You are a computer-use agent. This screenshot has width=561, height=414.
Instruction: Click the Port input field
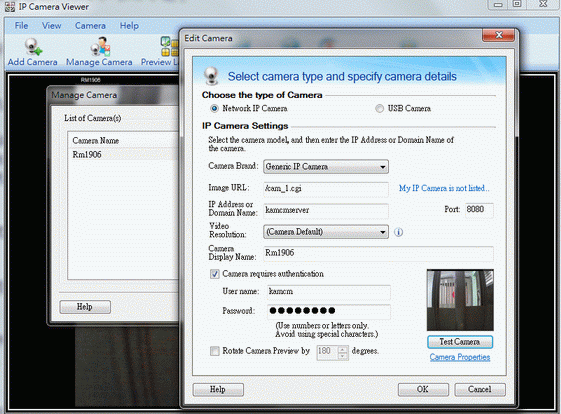pyautogui.click(x=479, y=210)
